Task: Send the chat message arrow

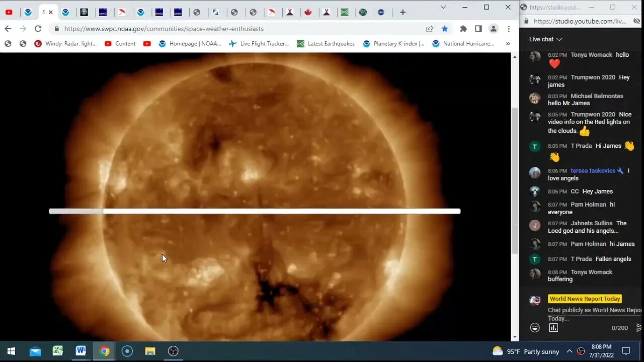Action: tap(639, 328)
